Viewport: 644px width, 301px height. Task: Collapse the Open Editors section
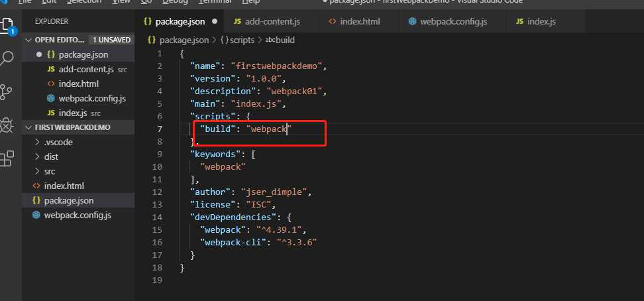pyautogui.click(x=28, y=40)
